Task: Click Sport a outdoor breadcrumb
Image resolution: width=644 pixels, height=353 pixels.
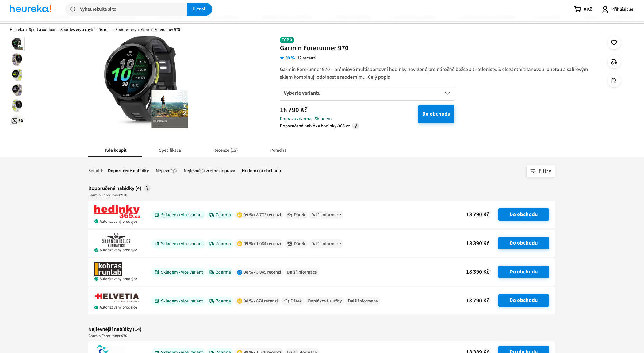Action: [x=42, y=30]
